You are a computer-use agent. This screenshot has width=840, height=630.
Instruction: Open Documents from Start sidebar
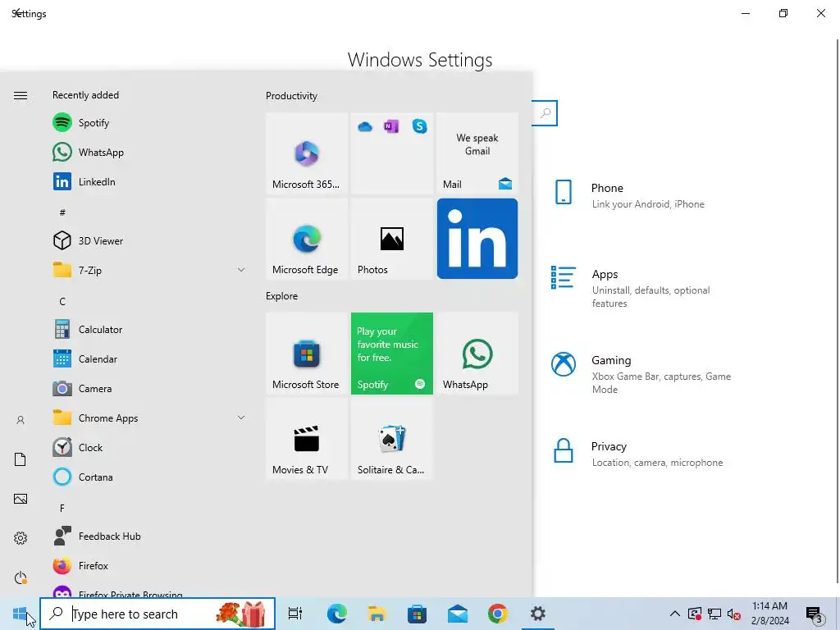(21, 459)
